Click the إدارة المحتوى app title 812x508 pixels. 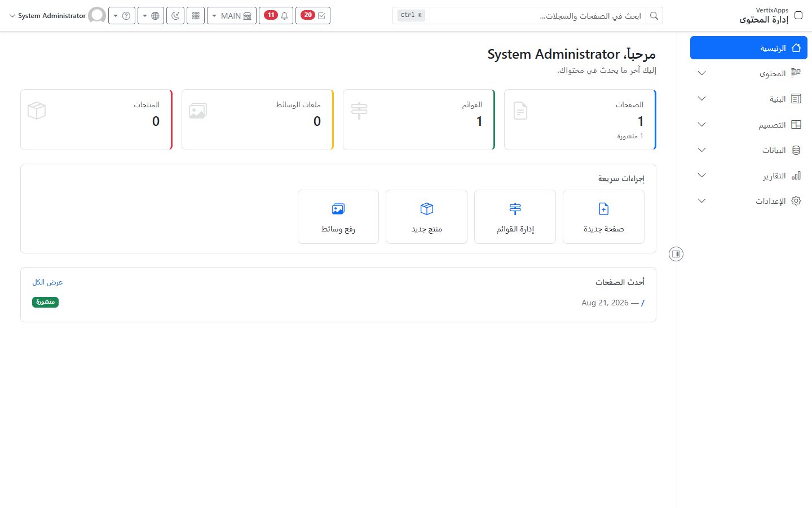pyautogui.click(x=764, y=20)
